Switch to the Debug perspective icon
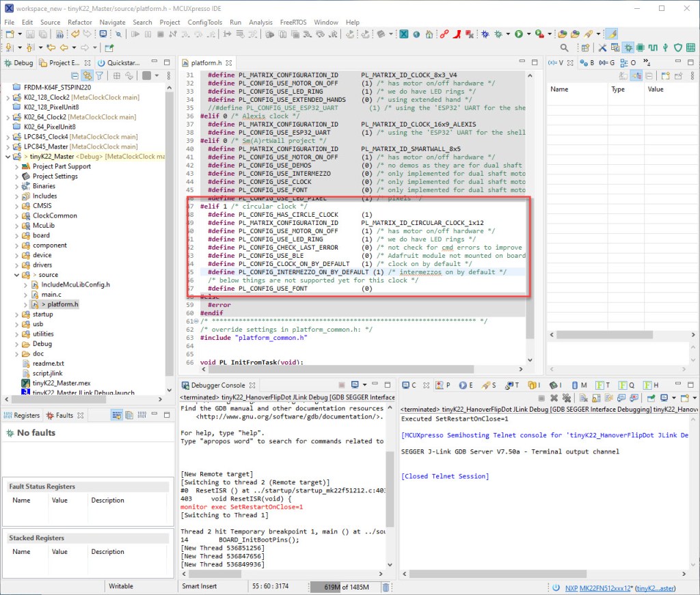700x595 pixels. [628, 48]
